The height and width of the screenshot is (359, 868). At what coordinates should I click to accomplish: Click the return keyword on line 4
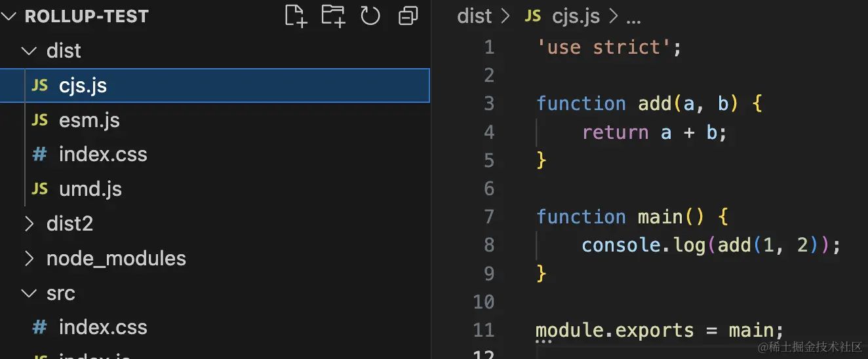pos(615,132)
